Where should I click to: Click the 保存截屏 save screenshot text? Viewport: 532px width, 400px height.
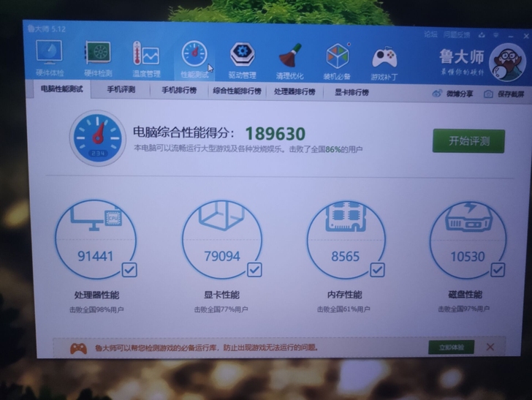511,94
